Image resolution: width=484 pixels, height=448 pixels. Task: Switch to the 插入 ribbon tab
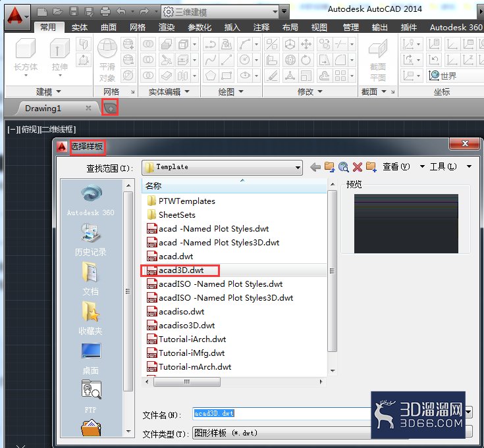pyautogui.click(x=232, y=28)
